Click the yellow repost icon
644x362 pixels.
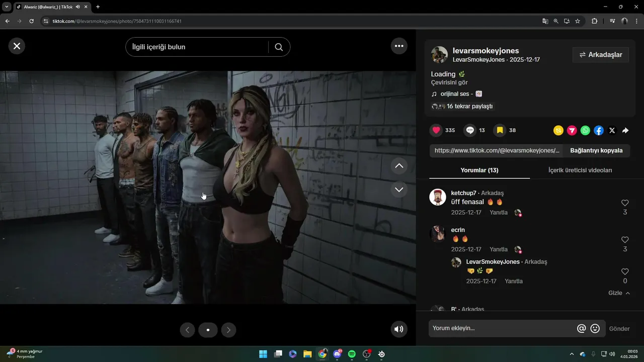pyautogui.click(x=558, y=130)
